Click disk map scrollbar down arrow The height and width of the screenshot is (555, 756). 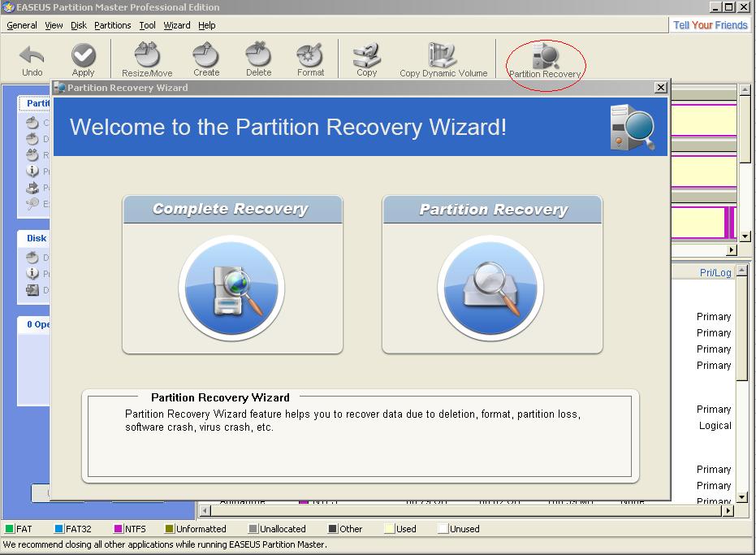click(745, 236)
